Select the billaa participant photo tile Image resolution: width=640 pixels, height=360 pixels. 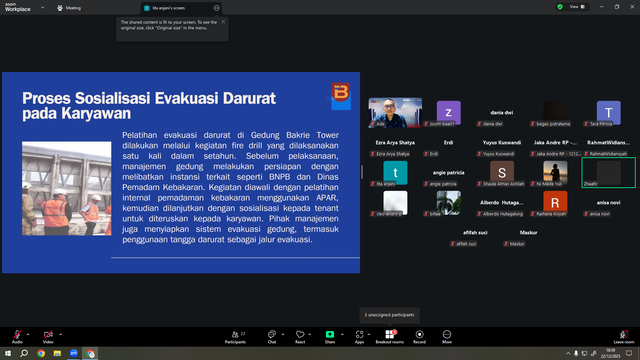click(x=449, y=202)
